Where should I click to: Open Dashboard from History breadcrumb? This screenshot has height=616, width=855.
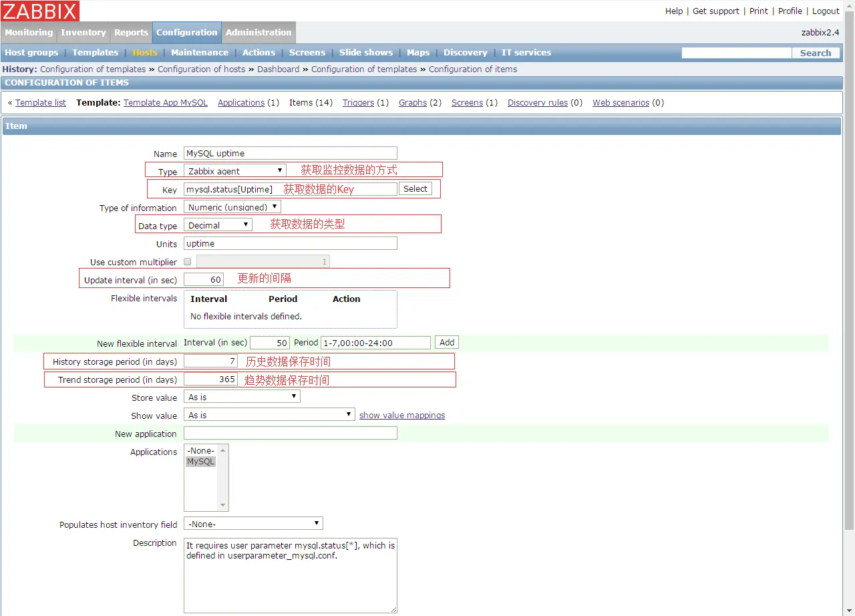(278, 69)
